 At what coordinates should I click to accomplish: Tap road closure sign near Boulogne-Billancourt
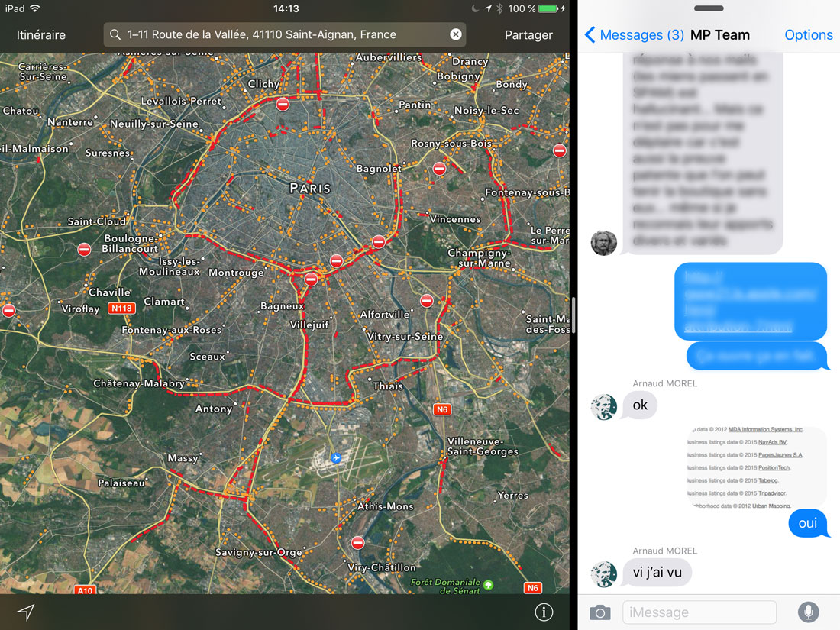click(x=84, y=250)
